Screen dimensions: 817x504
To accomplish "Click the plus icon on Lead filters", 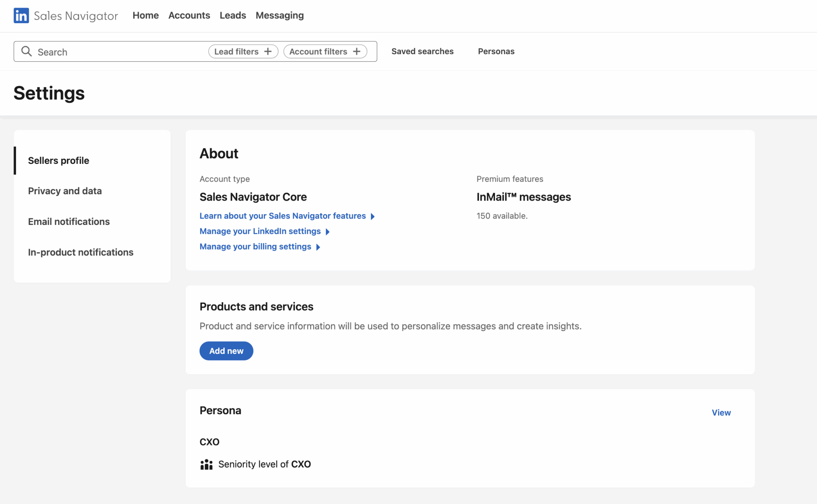I will (268, 51).
